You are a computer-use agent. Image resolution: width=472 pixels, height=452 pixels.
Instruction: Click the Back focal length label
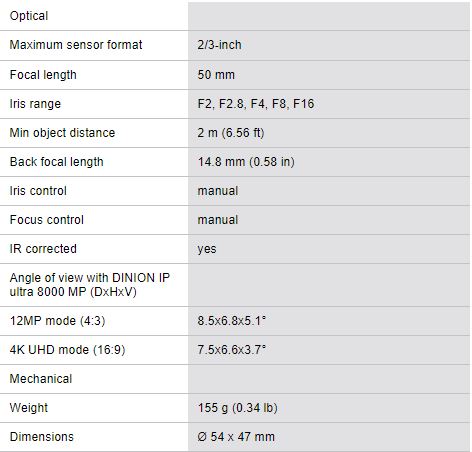tap(57, 162)
